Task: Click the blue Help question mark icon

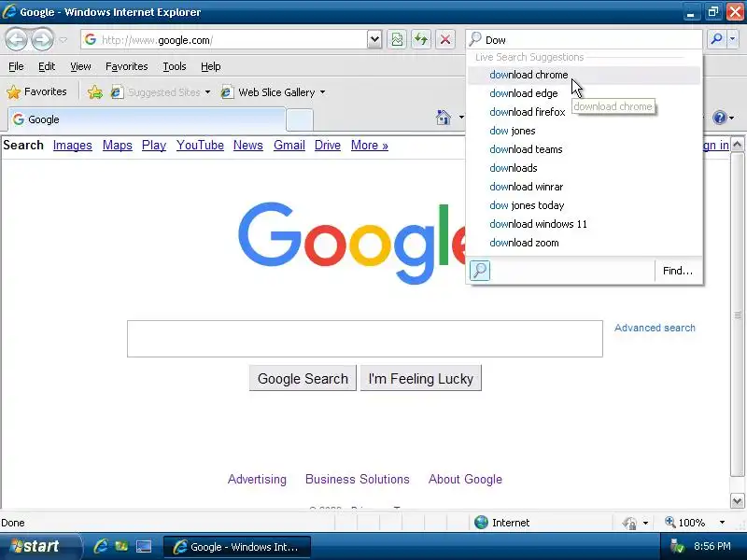Action: coord(719,118)
